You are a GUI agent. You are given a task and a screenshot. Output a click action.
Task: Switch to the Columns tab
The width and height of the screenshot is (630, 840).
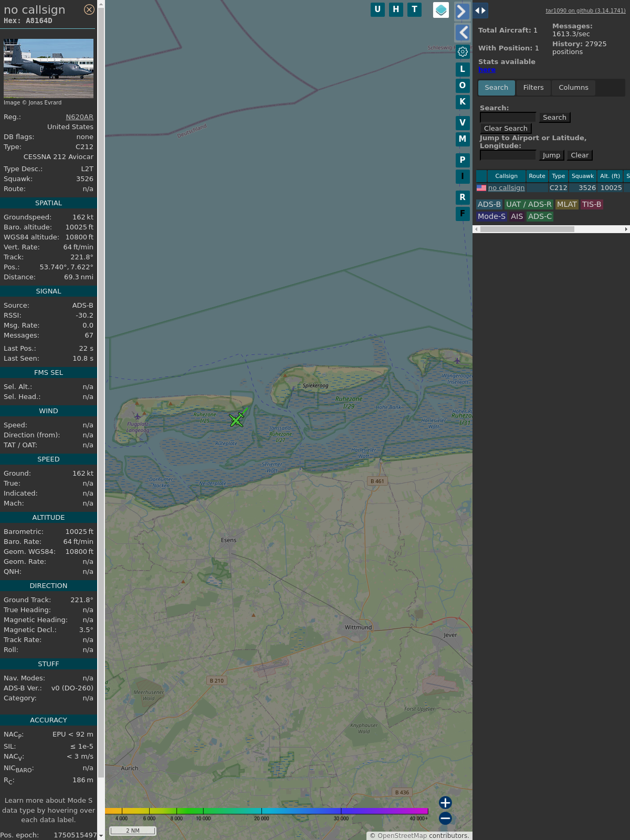tap(573, 88)
